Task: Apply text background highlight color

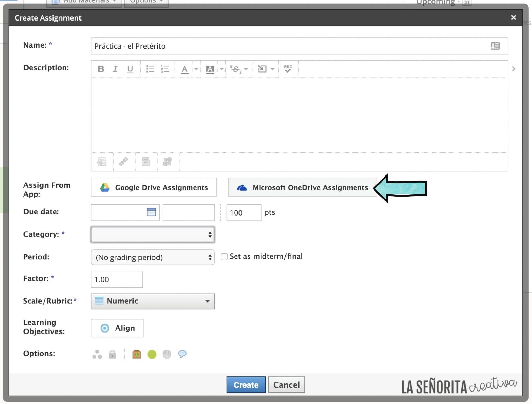Action: pos(210,69)
